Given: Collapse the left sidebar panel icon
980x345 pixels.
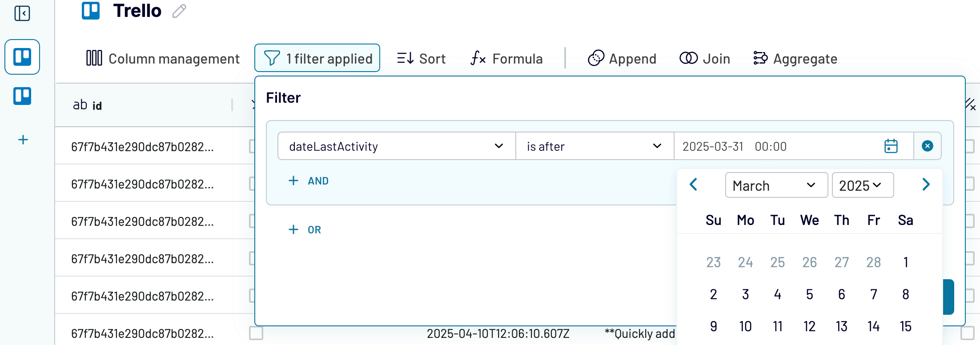Looking at the screenshot, I should (22, 13).
